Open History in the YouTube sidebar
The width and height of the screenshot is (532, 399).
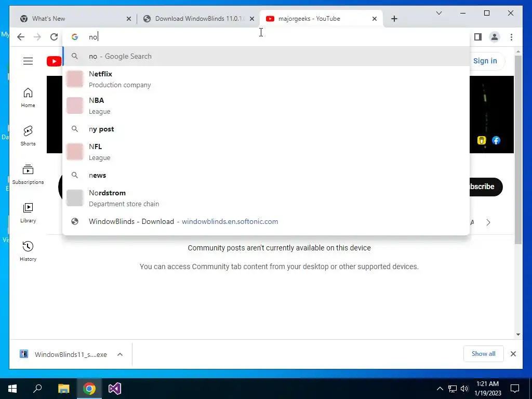click(x=28, y=251)
